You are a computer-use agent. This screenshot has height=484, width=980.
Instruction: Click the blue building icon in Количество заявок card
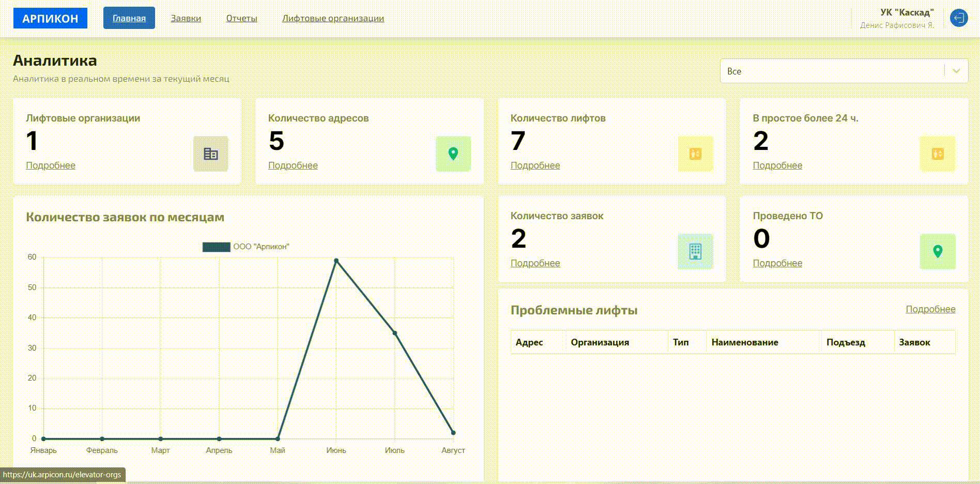point(695,251)
